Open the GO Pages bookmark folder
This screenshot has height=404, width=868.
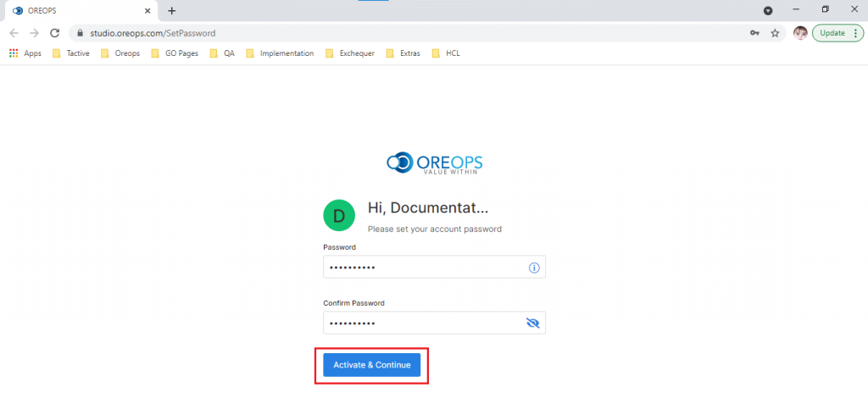coord(175,53)
